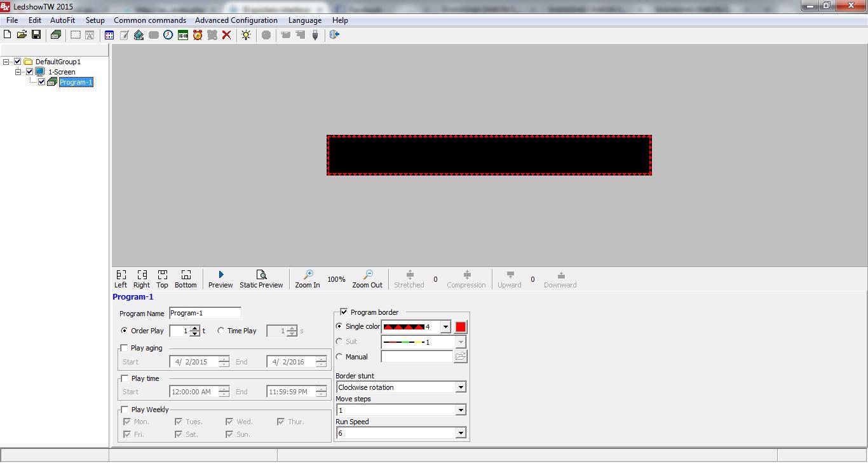
Task: Open the Common commands menu
Action: pyautogui.click(x=150, y=20)
